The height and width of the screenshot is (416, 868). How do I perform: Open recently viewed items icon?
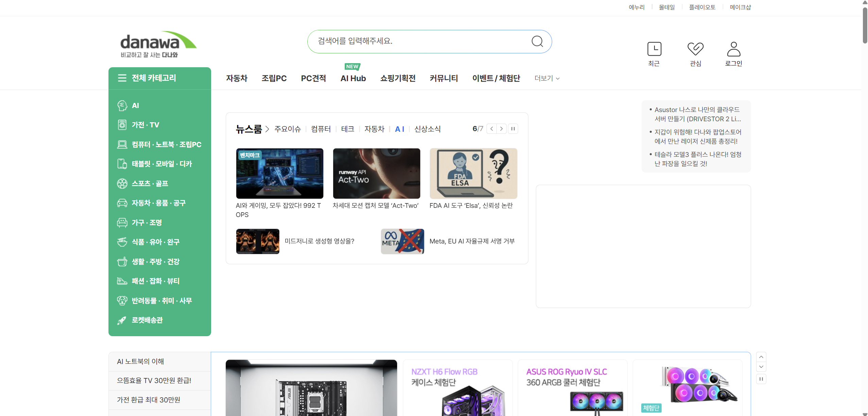(654, 49)
